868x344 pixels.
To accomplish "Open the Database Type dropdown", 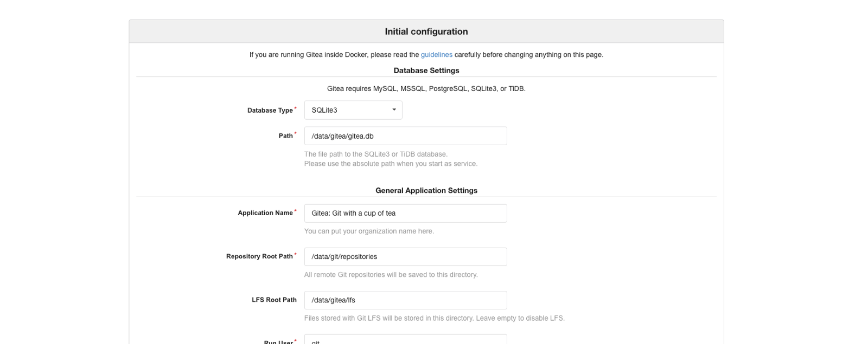I will (x=353, y=110).
